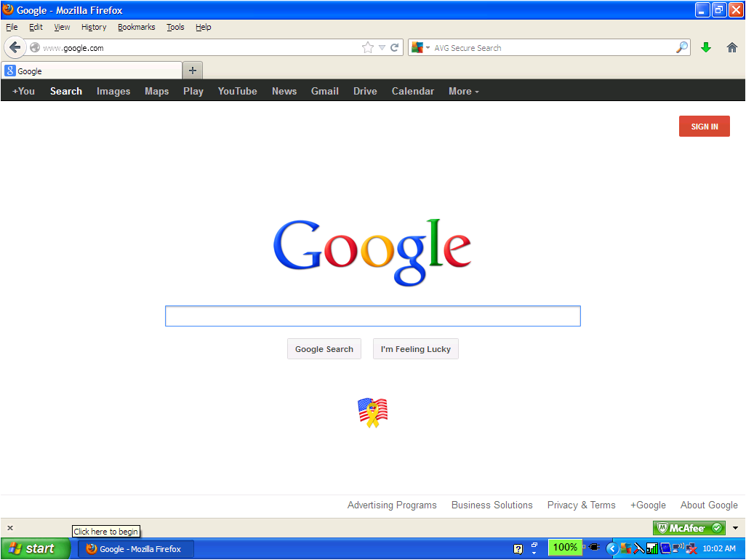This screenshot has width=746, height=560.
Task: Click the +You link in Google bar
Action: coord(23,91)
